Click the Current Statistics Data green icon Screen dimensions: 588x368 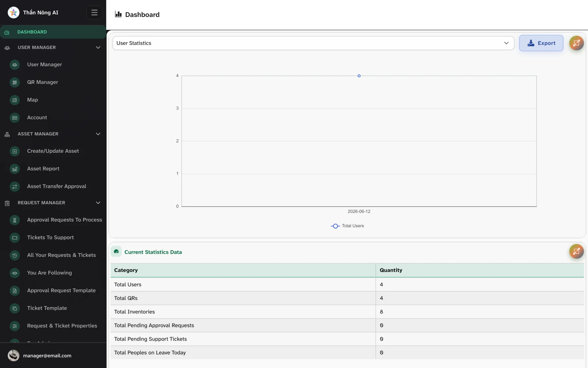pyautogui.click(x=116, y=252)
